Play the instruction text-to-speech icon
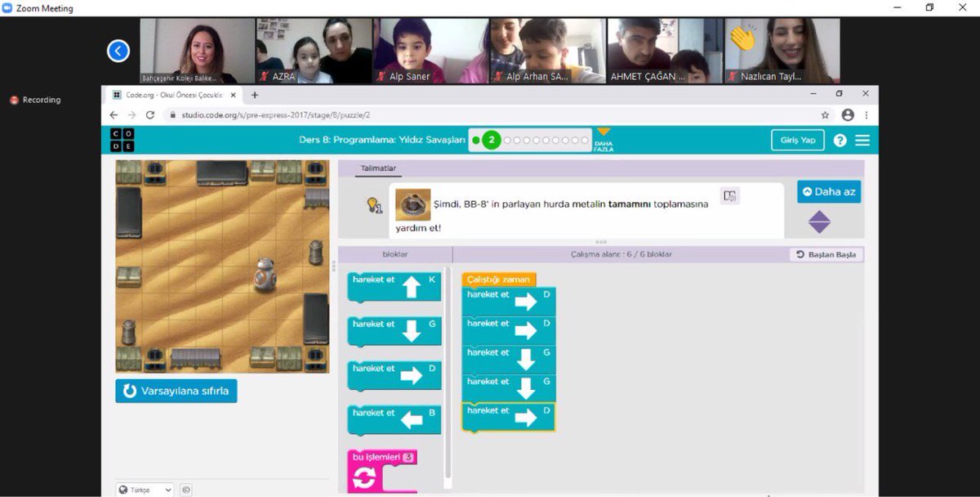This screenshot has width=980, height=497. tap(730, 196)
